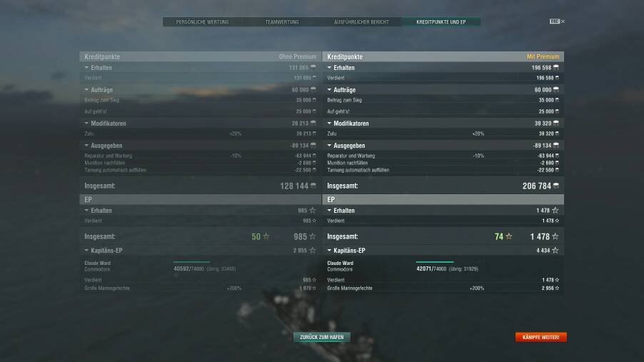Collapse the premium Ausgegeben section

coord(329,146)
